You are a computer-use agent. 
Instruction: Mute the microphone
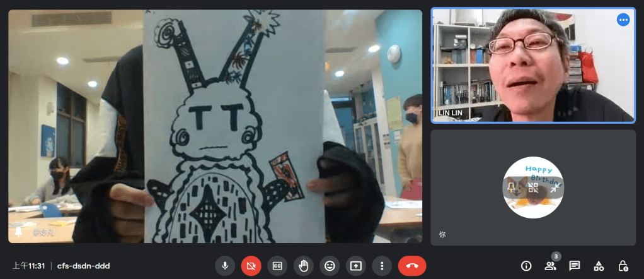[x=225, y=266]
